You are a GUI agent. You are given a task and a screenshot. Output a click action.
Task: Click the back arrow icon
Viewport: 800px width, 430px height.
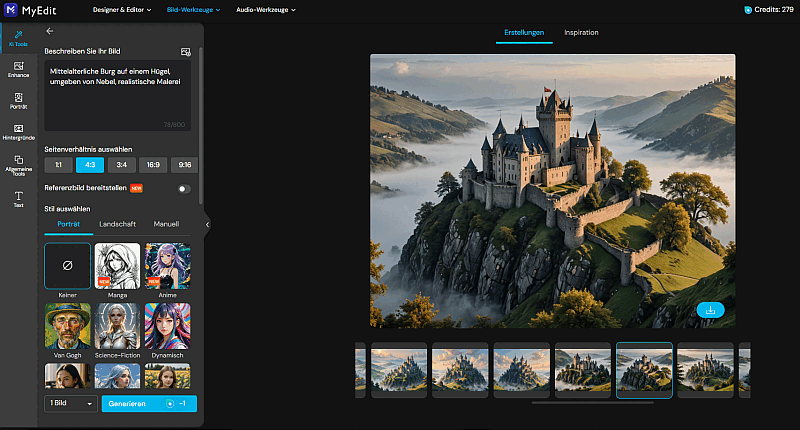[x=50, y=31]
